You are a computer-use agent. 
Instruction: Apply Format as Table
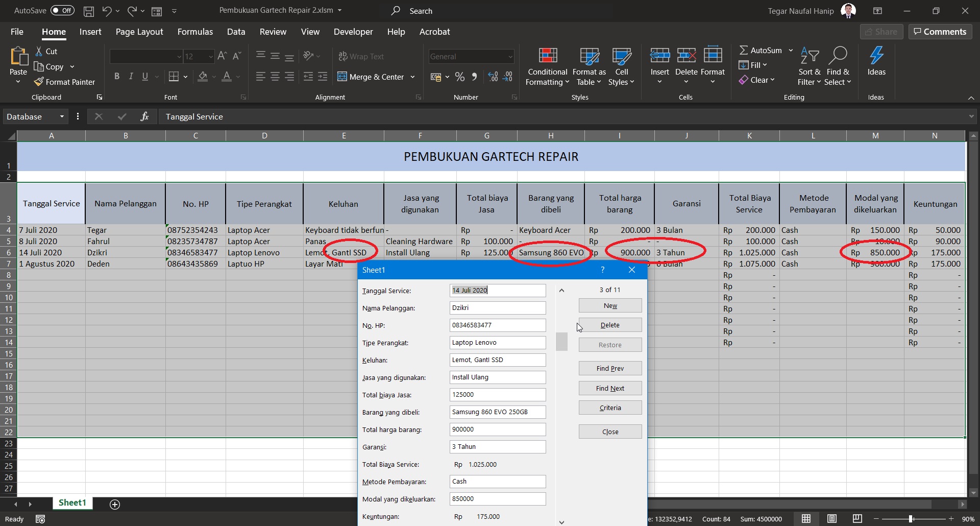588,65
